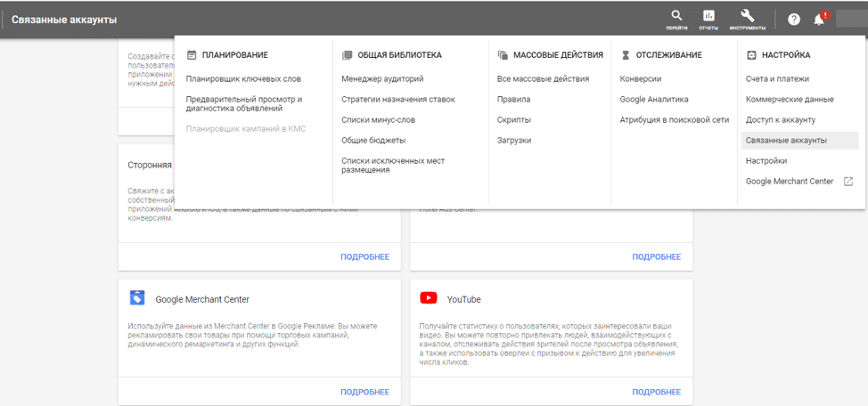Click the Настройка gear-box icon
Screen dimensions: 868x406
pyautogui.click(x=751, y=55)
